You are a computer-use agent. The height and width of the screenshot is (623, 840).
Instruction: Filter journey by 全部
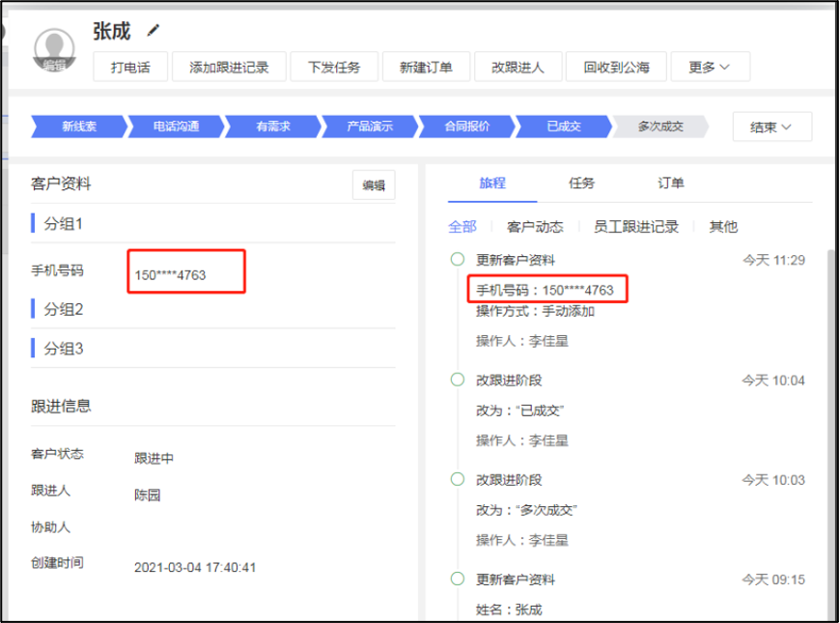pyautogui.click(x=462, y=227)
